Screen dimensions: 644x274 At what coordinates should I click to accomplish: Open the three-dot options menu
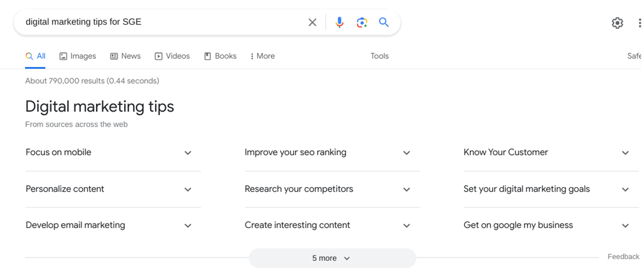(640, 22)
